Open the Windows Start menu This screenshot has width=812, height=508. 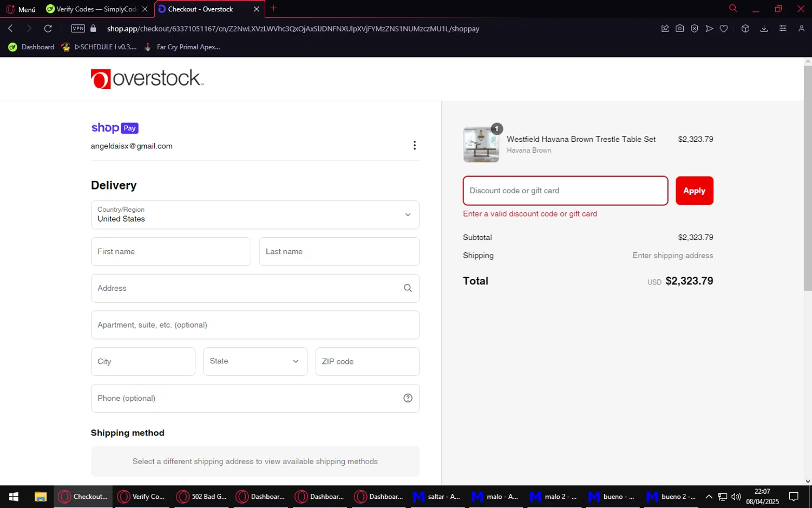[14, 497]
